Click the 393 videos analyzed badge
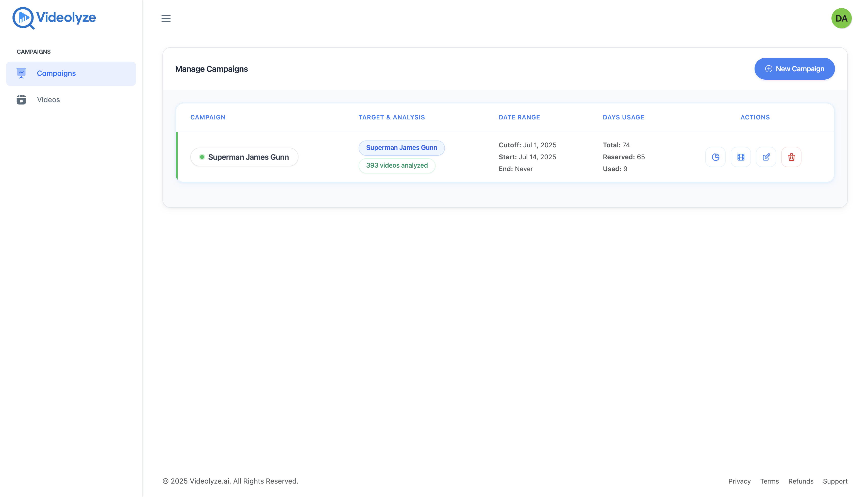Image resolution: width=868 pixels, height=497 pixels. [397, 166]
